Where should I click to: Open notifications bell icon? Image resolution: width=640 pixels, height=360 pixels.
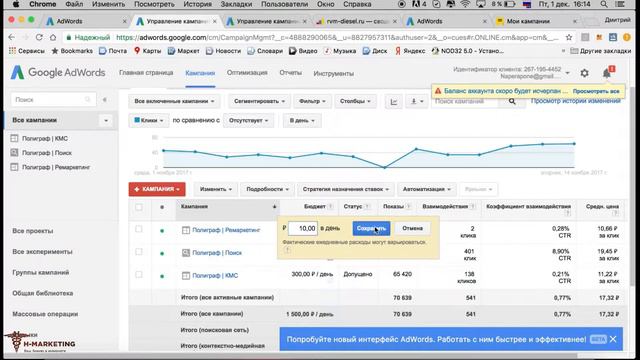(x=607, y=73)
